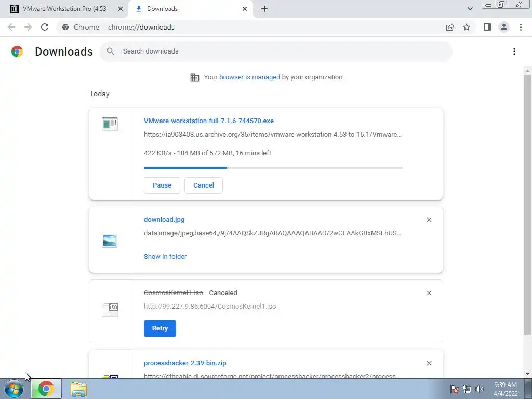Click the CosmosKernel1.iso file icon
The width and height of the screenshot is (532, 399).
click(x=110, y=310)
